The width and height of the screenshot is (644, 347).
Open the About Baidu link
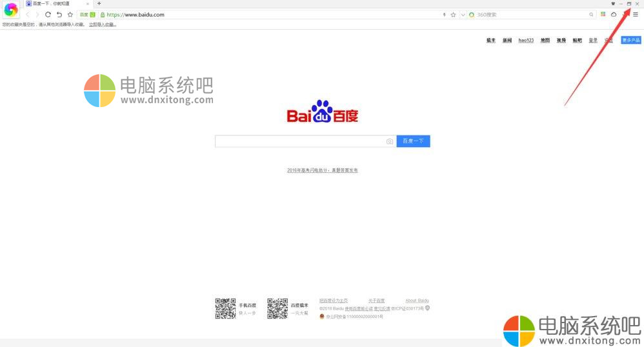[417, 301]
